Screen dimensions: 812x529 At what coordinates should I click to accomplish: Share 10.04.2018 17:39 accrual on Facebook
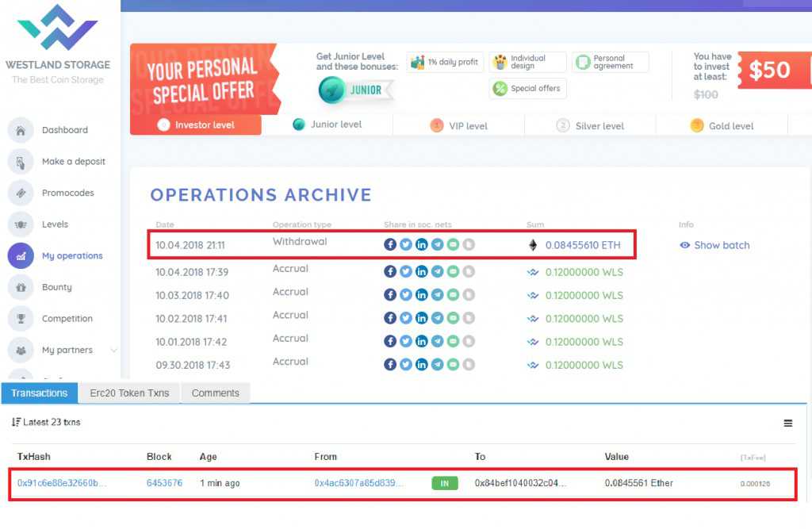[390, 271]
